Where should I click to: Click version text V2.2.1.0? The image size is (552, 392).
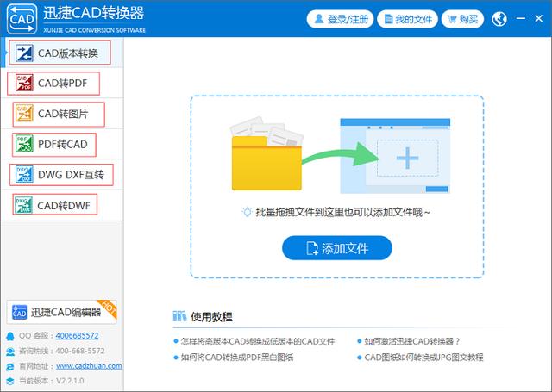pos(70,381)
